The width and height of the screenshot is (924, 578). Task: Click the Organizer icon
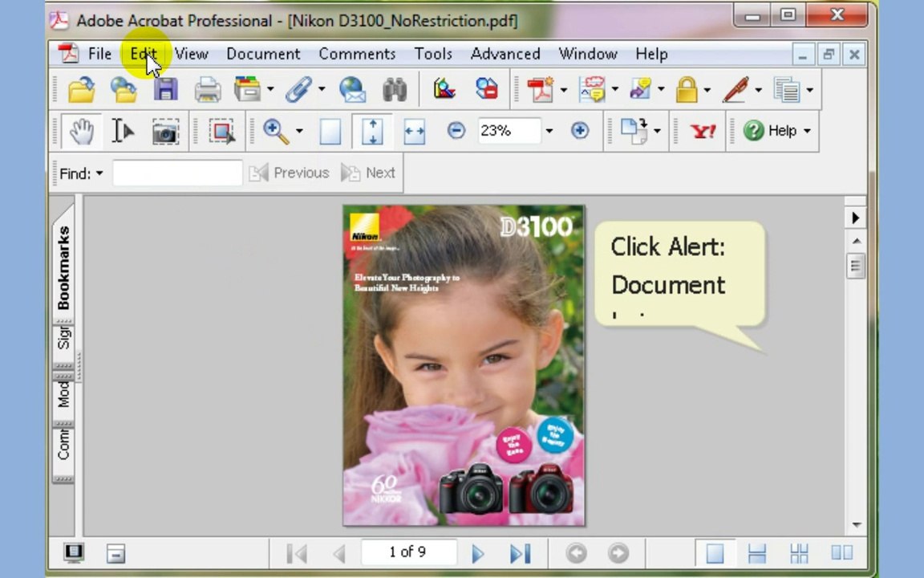[248, 90]
